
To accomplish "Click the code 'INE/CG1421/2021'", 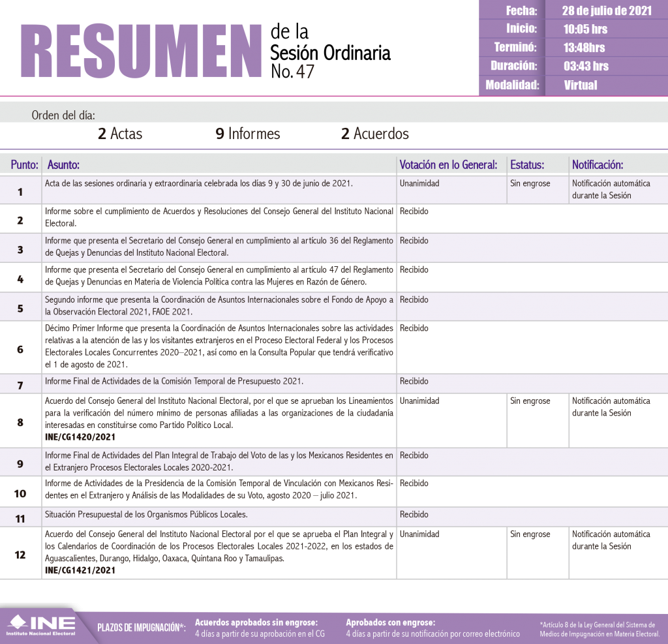I will (80, 570).
